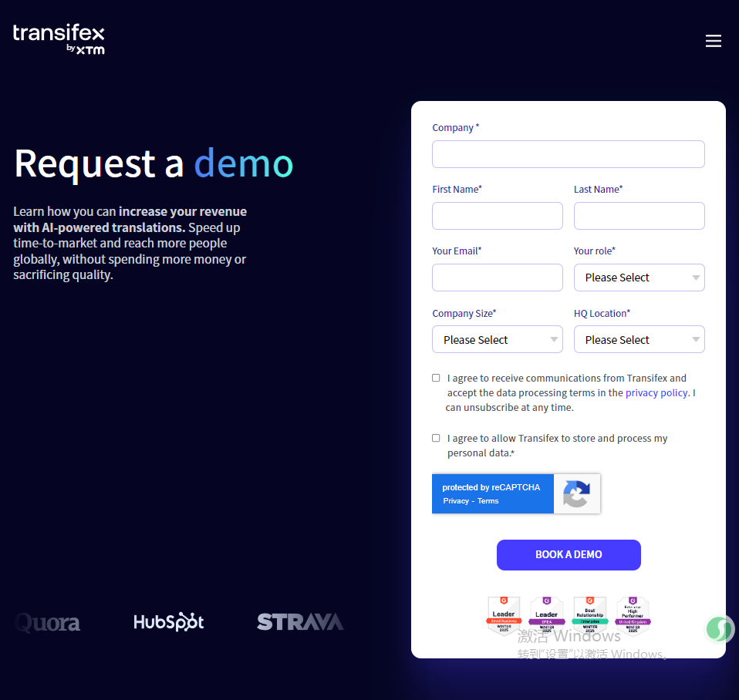Click the "HQ Location*" label
This screenshot has height=700, width=739.
[x=602, y=313]
